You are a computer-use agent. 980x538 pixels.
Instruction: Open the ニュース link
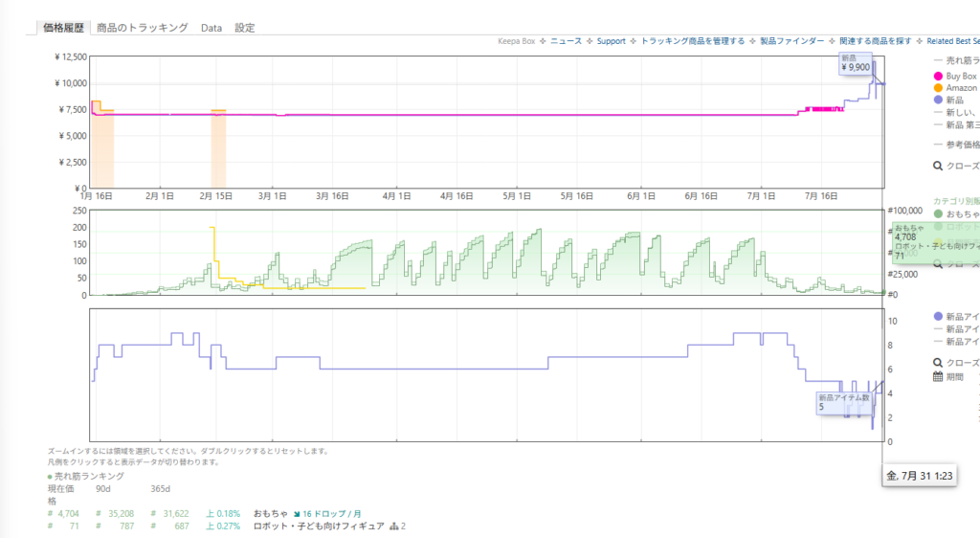coord(567,41)
